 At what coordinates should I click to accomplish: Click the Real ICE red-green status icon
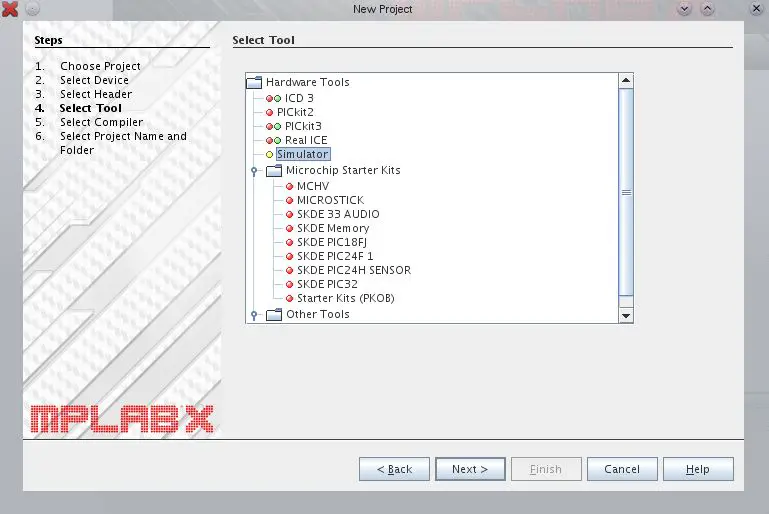tap(273, 141)
